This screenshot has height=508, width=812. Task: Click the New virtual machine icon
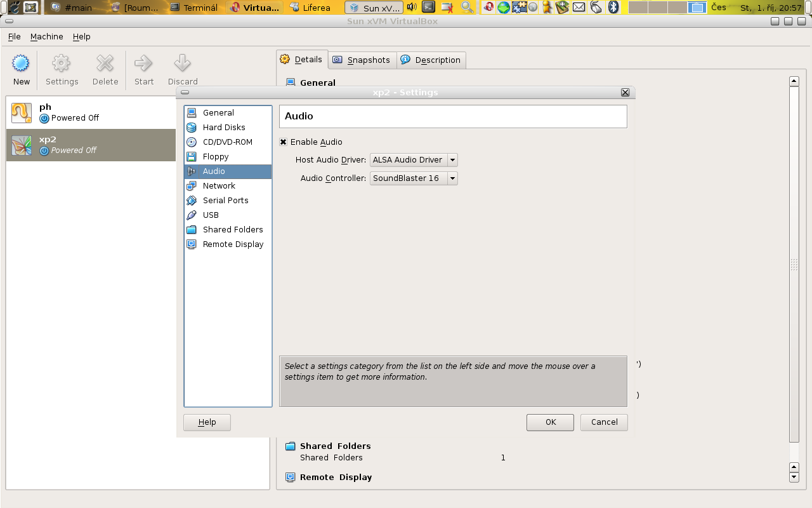click(x=21, y=63)
